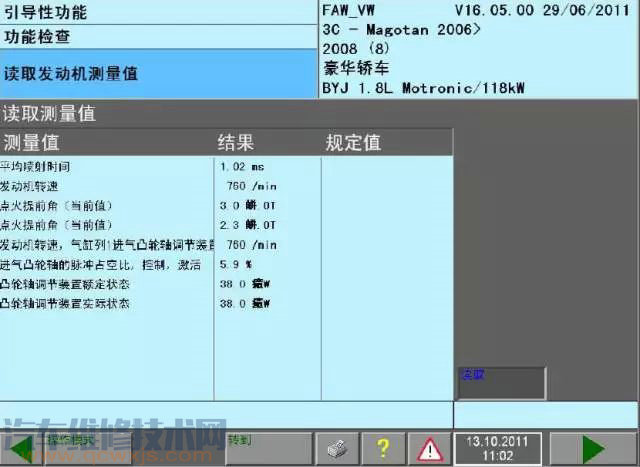Open the red warning triangle button

tap(430, 449)
